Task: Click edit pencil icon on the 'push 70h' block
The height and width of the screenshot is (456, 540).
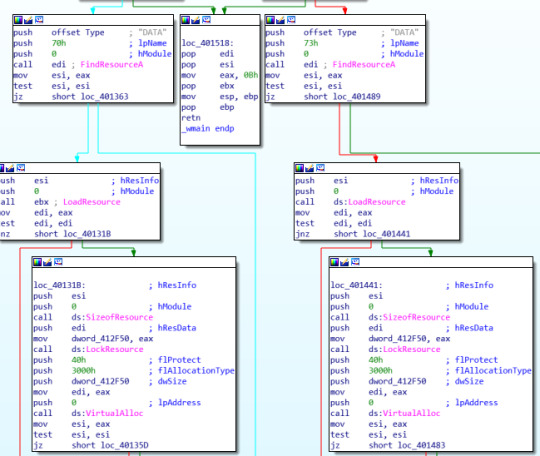Action: point(28,20)
